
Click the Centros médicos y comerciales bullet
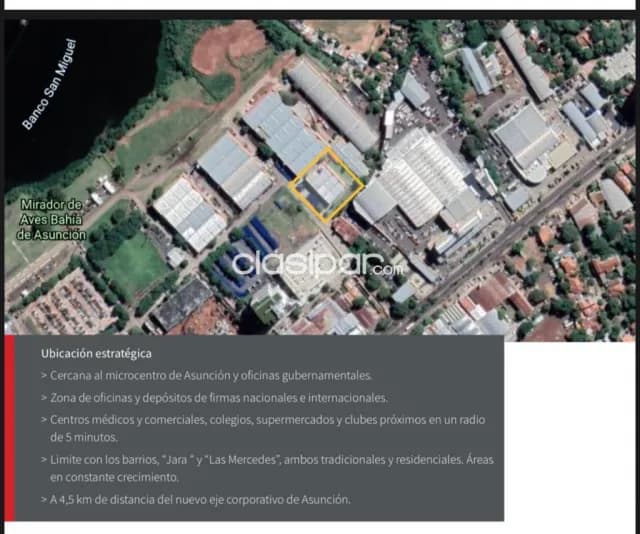pos(263,428)
